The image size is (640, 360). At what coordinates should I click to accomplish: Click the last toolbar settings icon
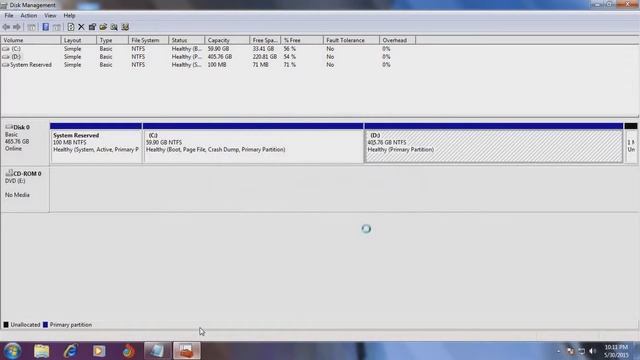coord(125,27)
